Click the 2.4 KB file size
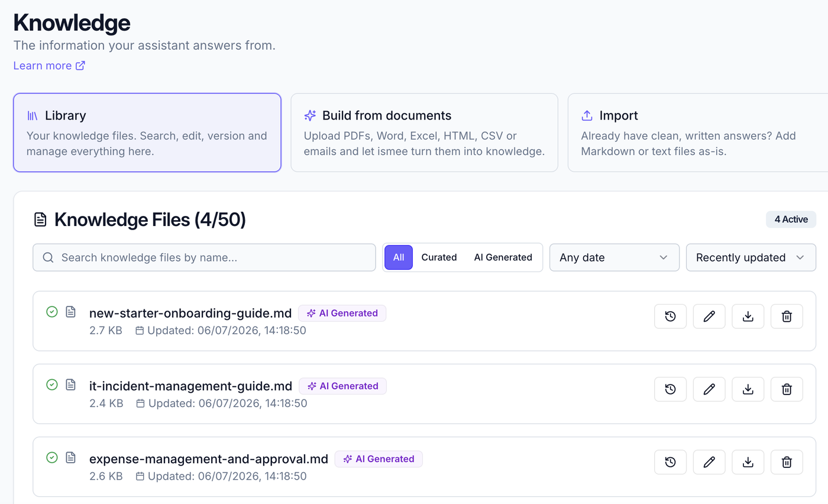 106,403
